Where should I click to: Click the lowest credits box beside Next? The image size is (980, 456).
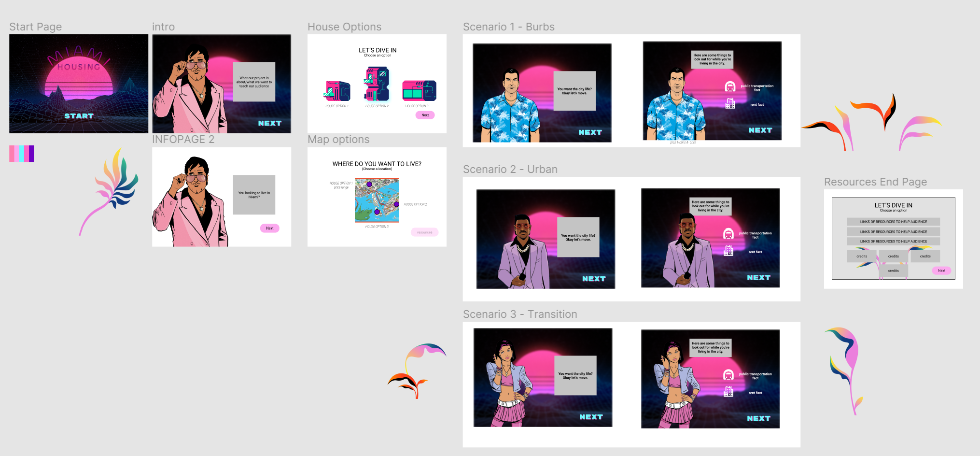click(893, 271)
